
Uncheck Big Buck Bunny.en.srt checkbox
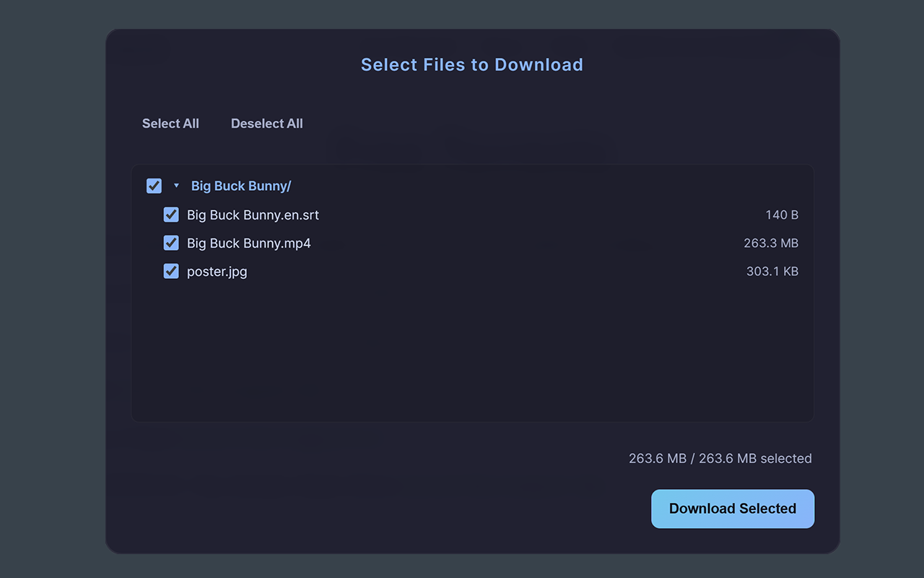[x=171, y=215]
